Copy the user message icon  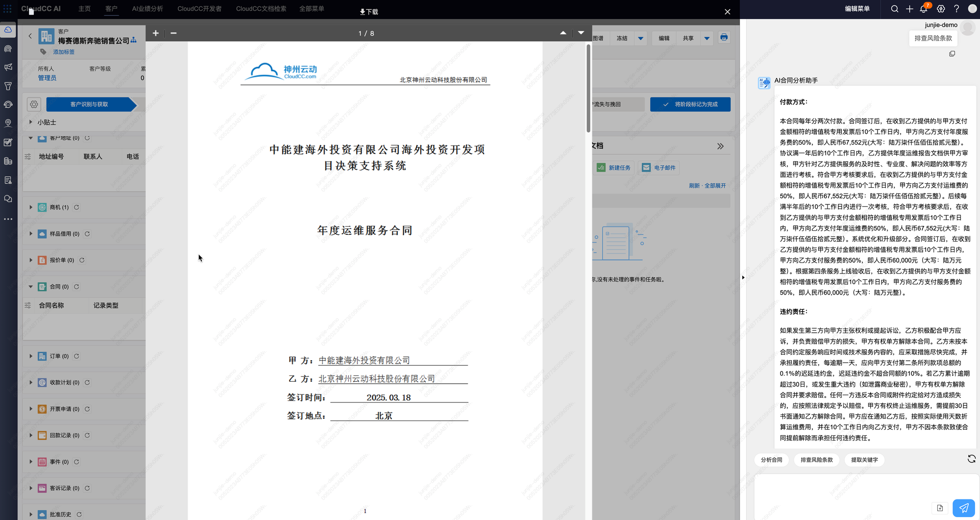tap(952, 54)
